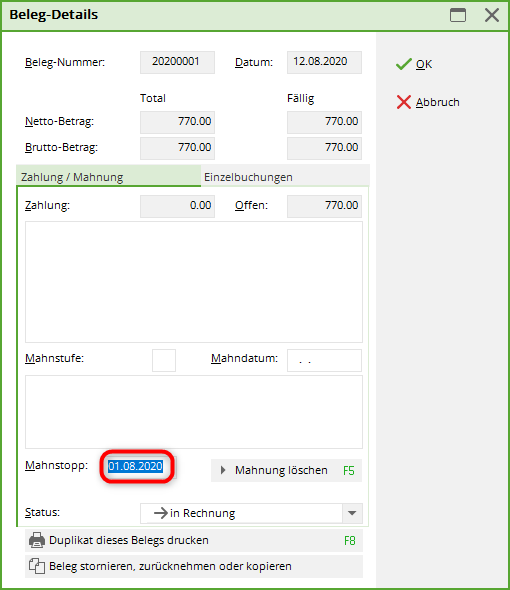Cancel using the Abbruch button

[x=428, y=102]
